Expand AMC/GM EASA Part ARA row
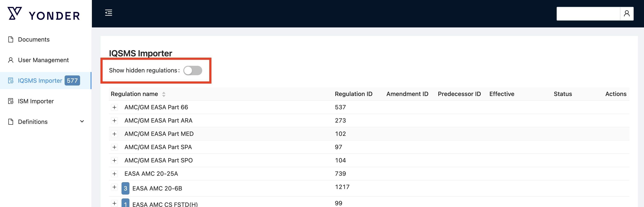The image size is (644, 207). coord(114,121)
